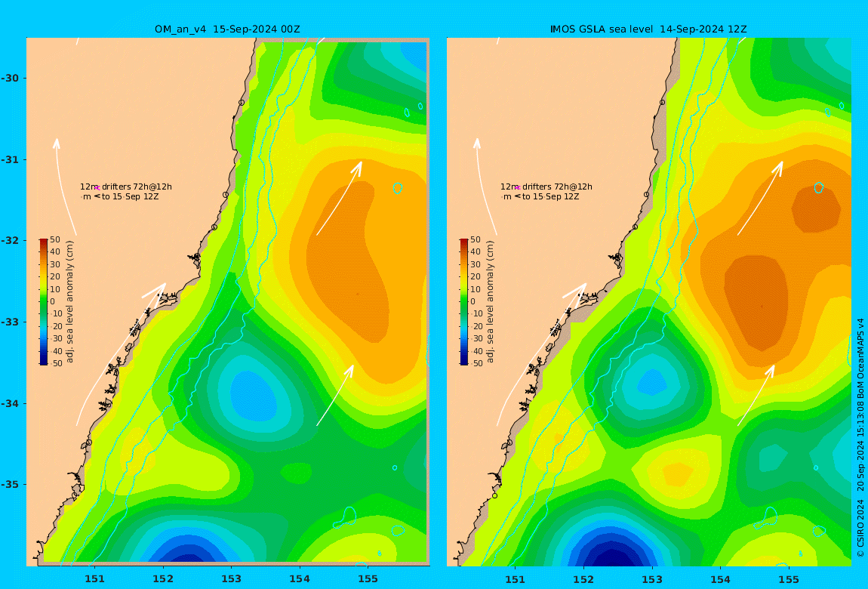Click the -31 latitude axis label
The width and height of the screenshot is (868, 589).
[10, 160]
